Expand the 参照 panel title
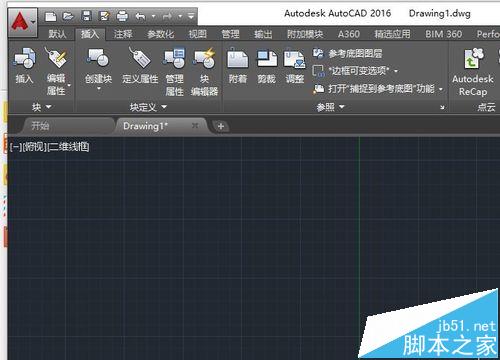This screenshot has width=500, height=360. pos(330,107)
